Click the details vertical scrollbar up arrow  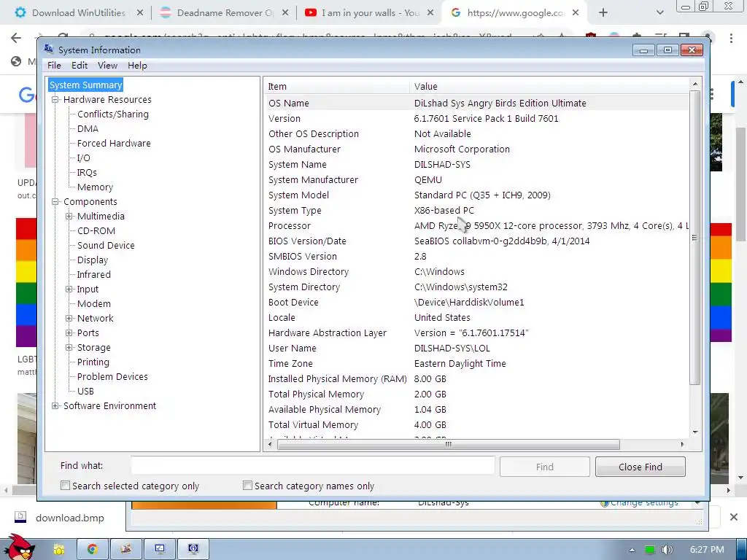click(695, 84)
